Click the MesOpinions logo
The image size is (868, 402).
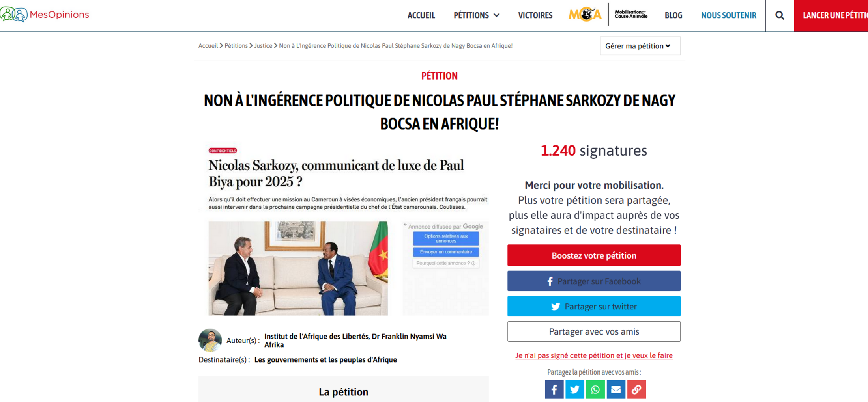[45, 15]
